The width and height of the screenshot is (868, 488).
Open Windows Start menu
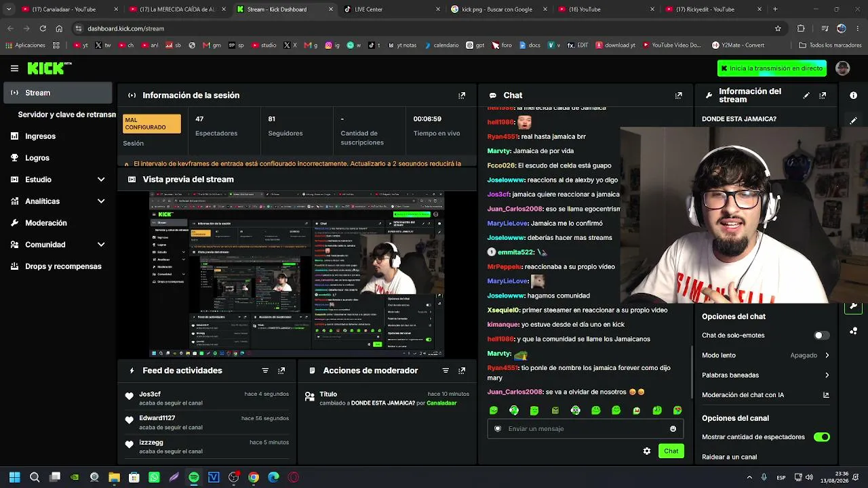(14, 477)
